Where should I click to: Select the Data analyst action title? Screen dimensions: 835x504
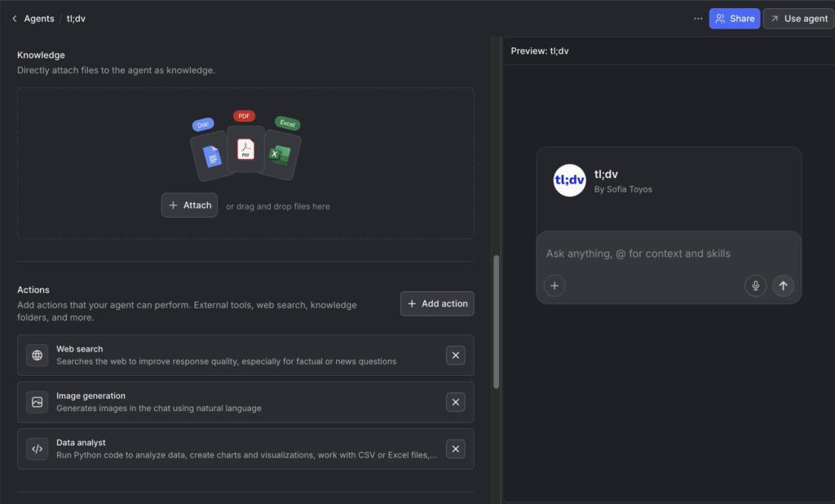click(x=81, y=443)
